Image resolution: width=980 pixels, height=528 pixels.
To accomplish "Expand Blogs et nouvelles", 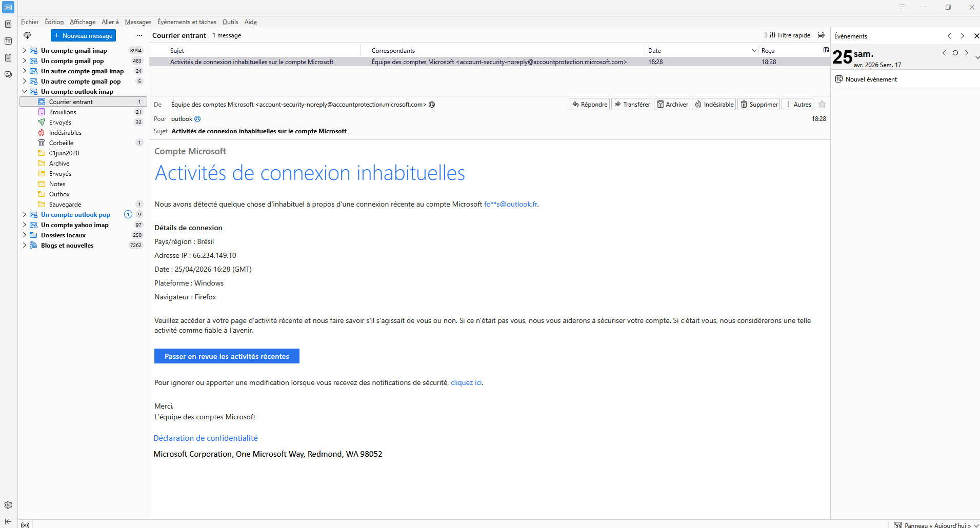I will (x=24, y=246).
